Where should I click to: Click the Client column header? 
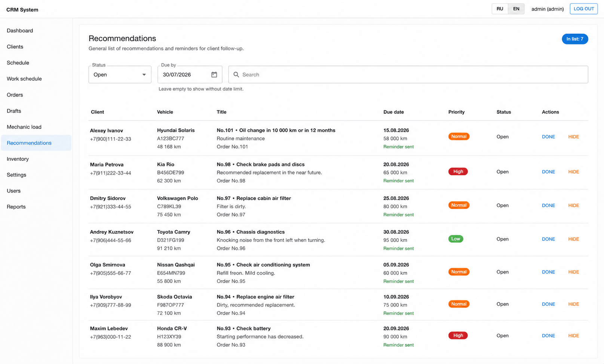pyautogui.click(x=97, y=112)
